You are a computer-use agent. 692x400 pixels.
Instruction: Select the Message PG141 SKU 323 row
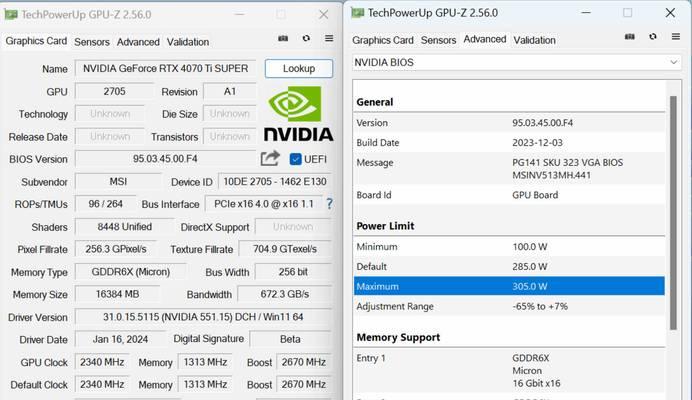coord(509,169)
